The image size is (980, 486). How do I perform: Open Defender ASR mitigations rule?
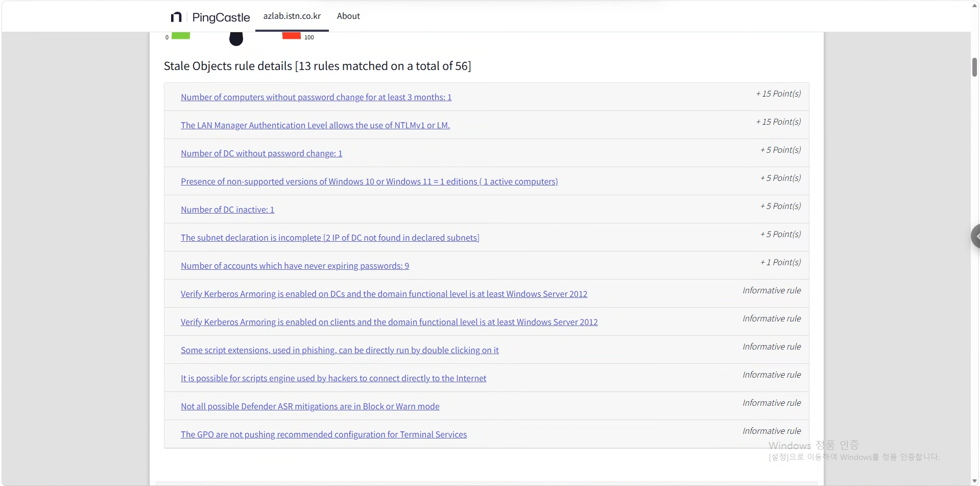tap(310, 406)
